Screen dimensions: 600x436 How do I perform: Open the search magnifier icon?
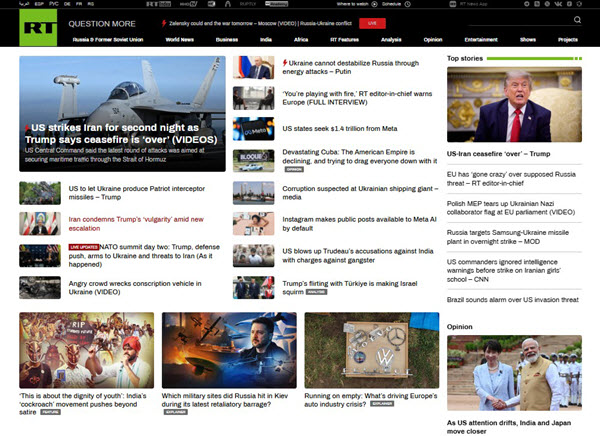point(577,20)
